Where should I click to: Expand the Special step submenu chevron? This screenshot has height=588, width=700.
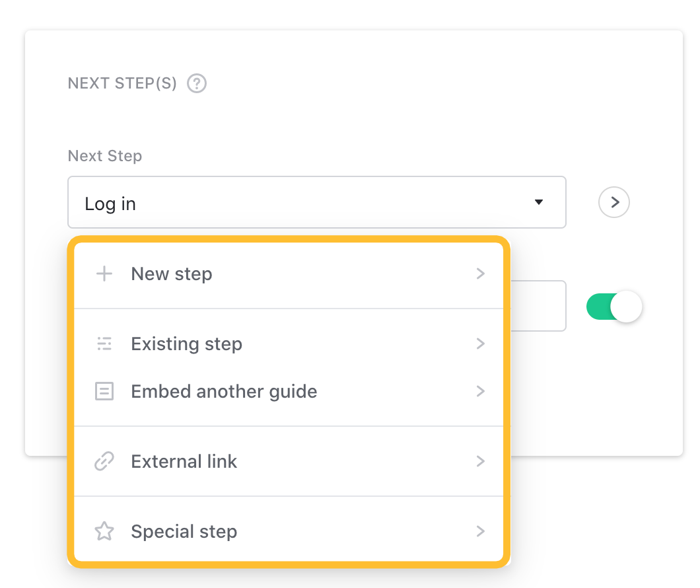coord(481,531)
